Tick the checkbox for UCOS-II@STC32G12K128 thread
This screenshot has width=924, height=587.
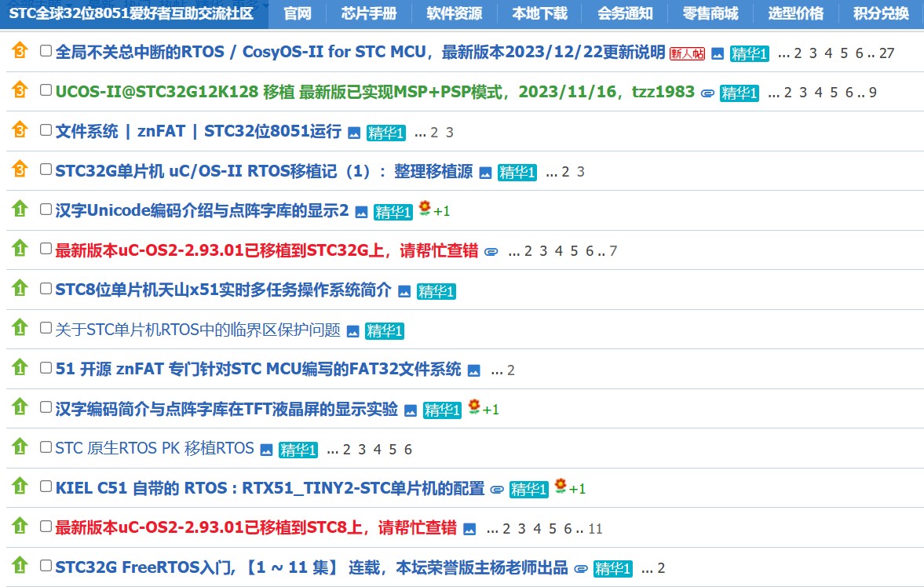[x=46, y=90]
